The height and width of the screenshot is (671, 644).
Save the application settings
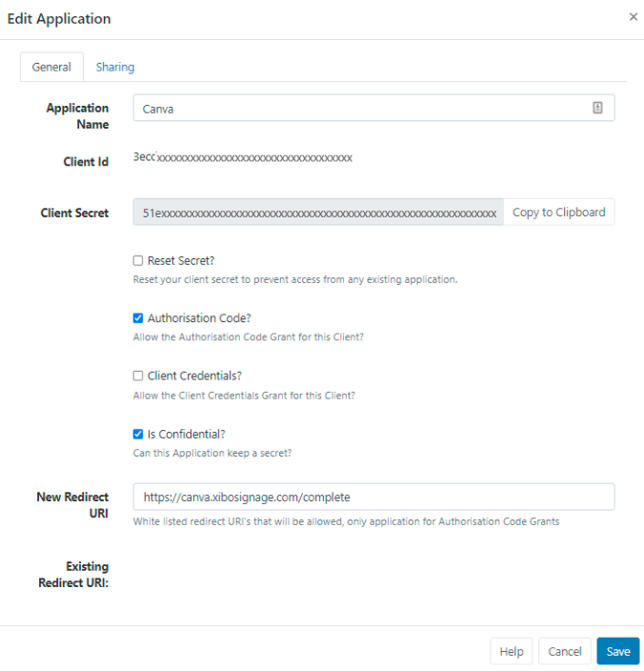pos(618,651)
